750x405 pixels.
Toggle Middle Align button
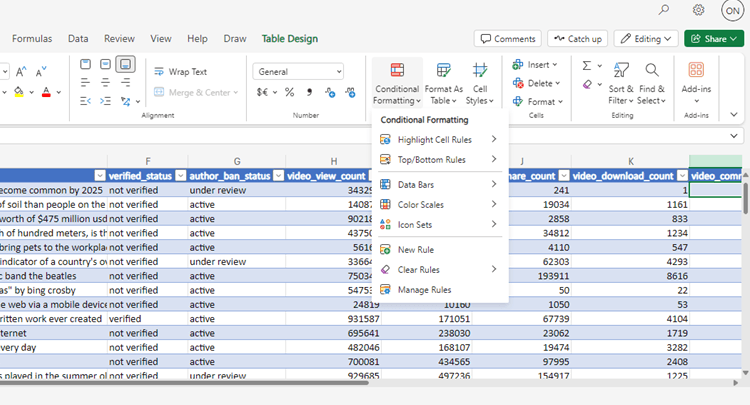(107, 65)
